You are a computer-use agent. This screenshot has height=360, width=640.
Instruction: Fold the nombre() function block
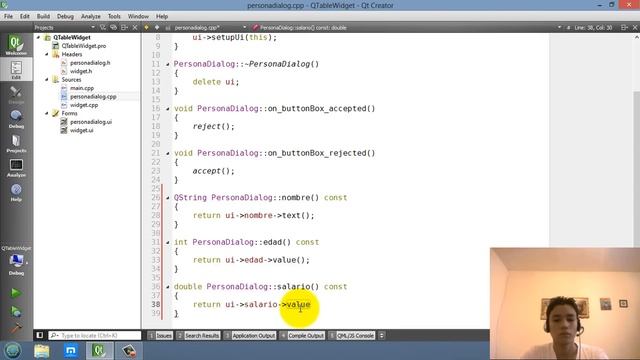click(x=167, y=198)
